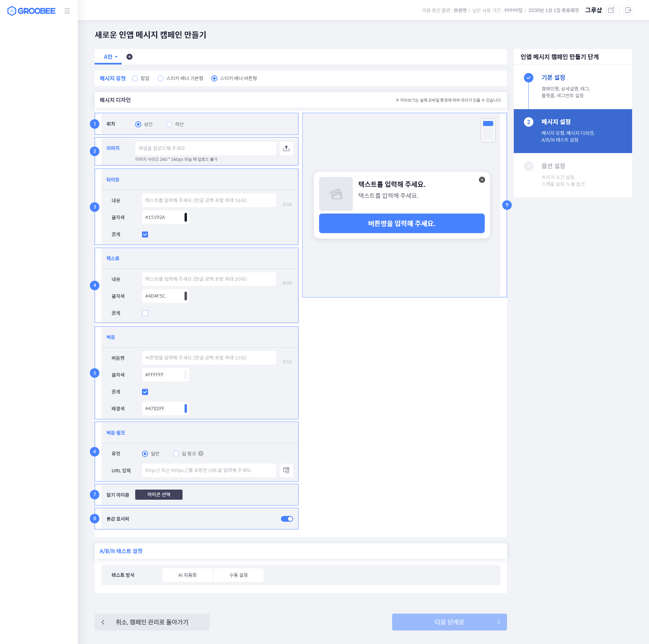Click the add variant plus icon
Viewport: 649px width, 644px height.
[129, 57]
